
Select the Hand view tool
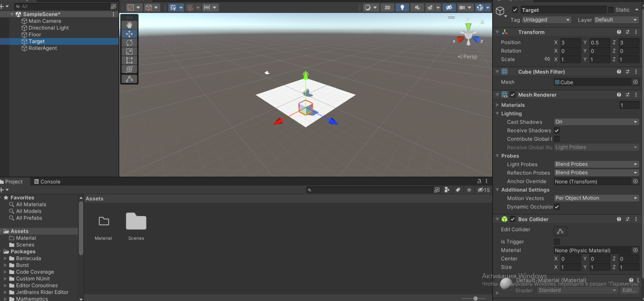pyautogui.click(x=129, y=25)
